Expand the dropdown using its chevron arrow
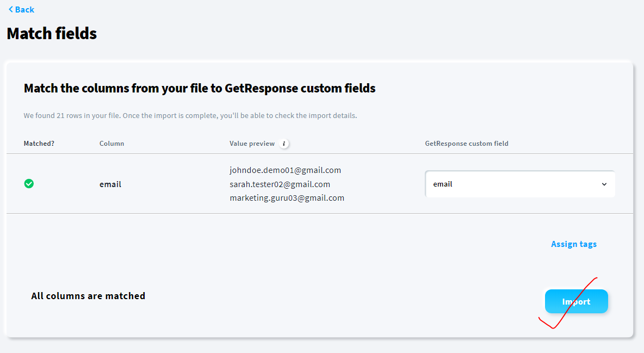Image resolution: width=644 pixels, height=353 pixels. click(x=604, y=184)
